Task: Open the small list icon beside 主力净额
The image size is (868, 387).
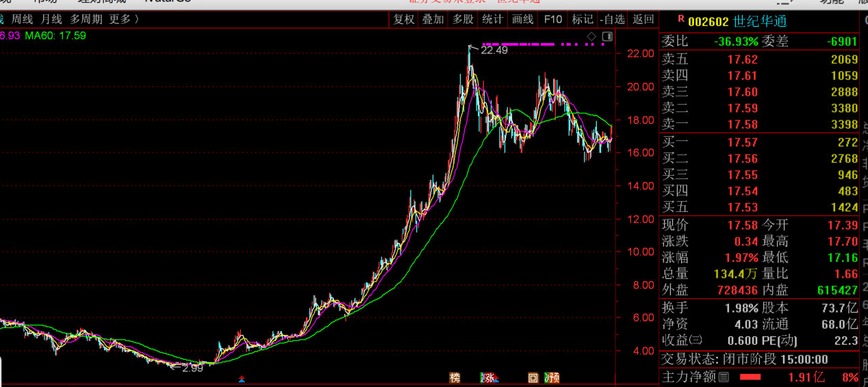Action: (x=724, y=376)
